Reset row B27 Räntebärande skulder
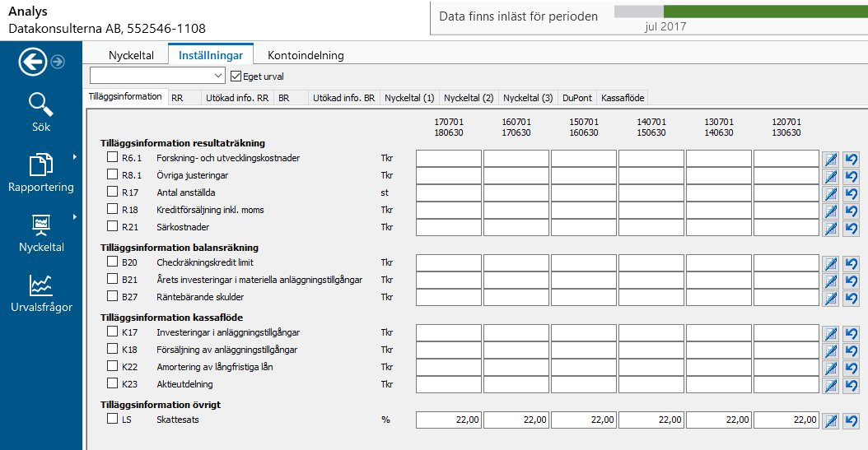The image size is (868, 450). (852, 298)
